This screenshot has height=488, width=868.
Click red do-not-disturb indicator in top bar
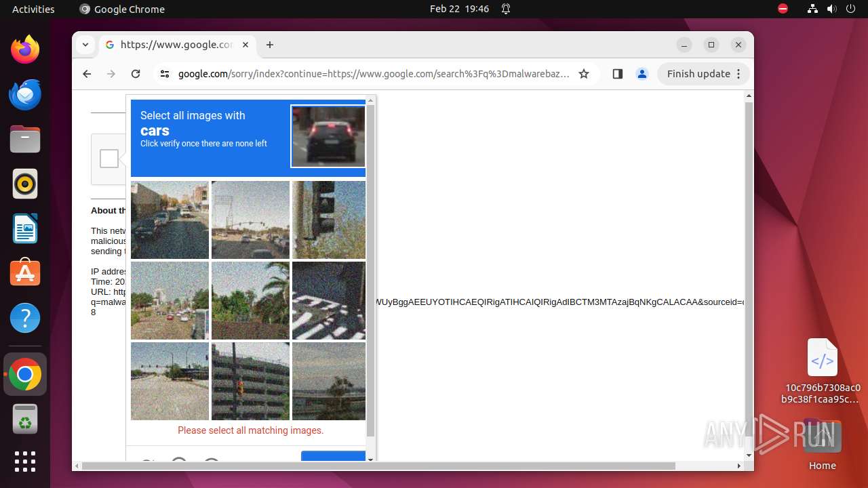(x=783, y=9)
